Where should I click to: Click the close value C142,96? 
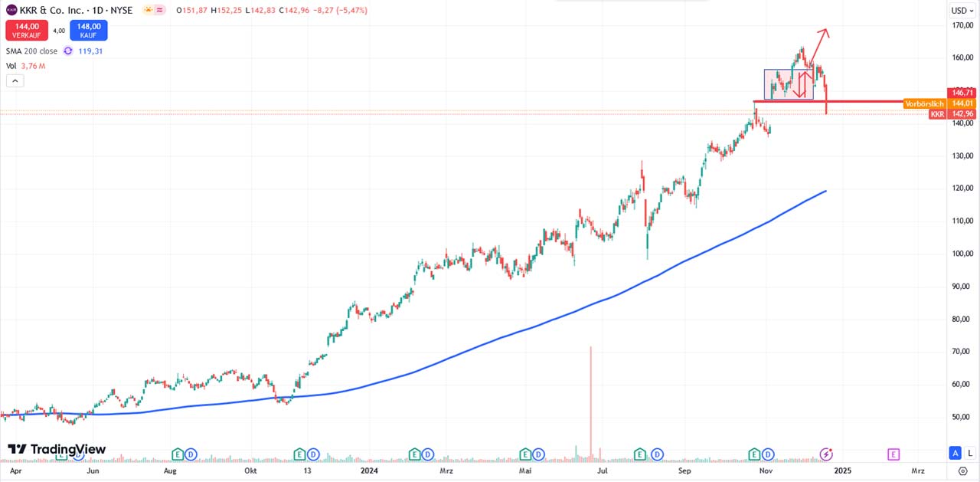[294, 10]
